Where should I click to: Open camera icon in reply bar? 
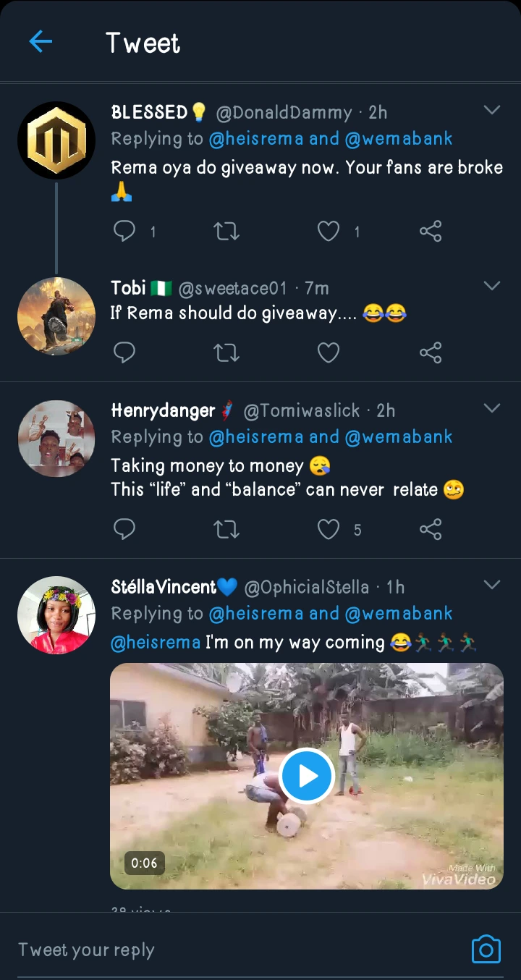click(x=486, y=949)
